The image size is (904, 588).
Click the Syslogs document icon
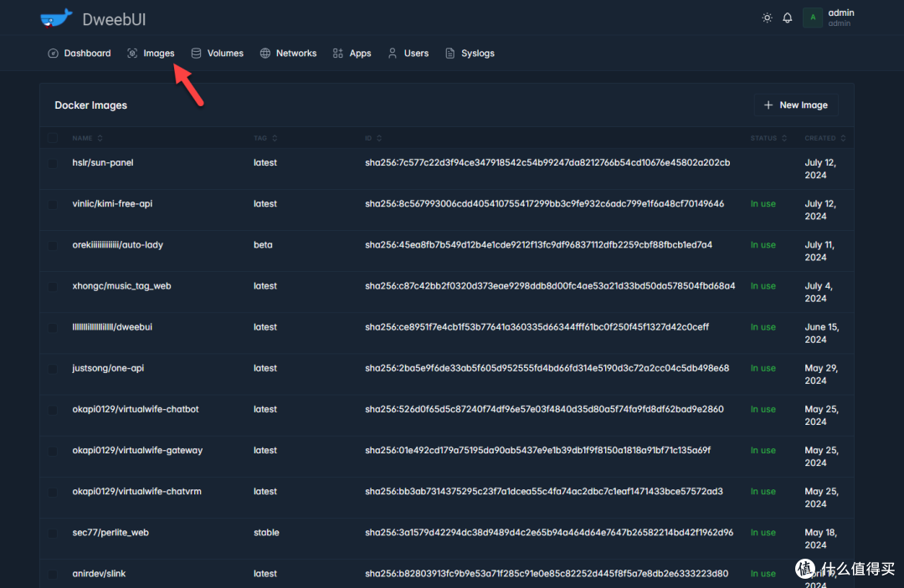tap(450, 54)
